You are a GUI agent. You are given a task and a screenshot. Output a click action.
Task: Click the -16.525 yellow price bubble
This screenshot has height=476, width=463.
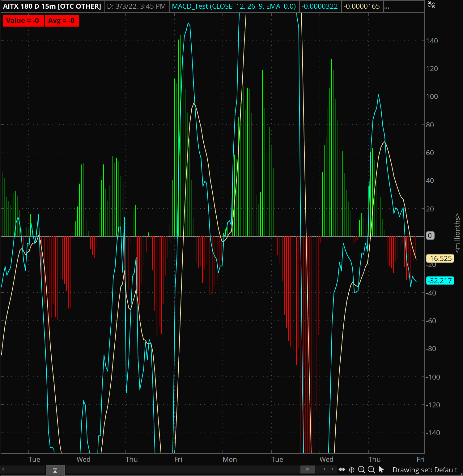click(x=440, y=258)
